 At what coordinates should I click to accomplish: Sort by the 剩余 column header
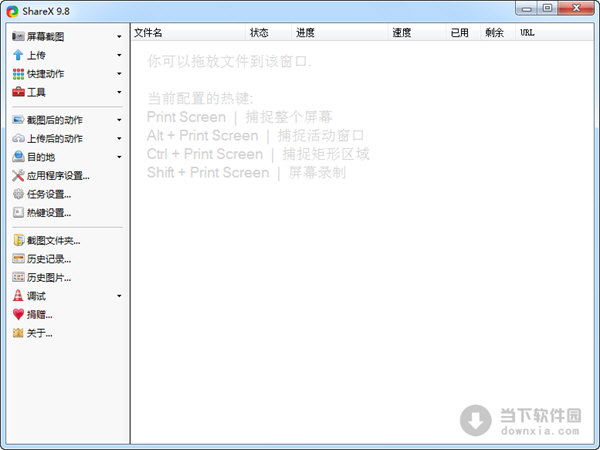click(498, 33)
